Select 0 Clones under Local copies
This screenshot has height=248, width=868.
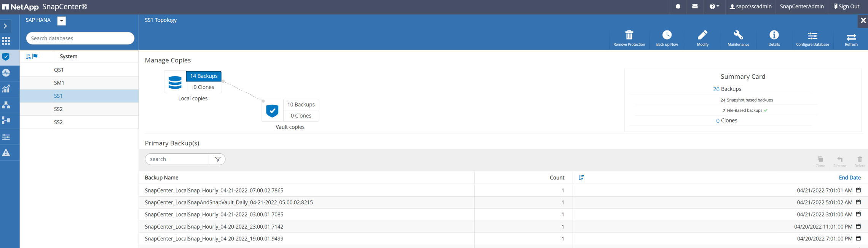pyautogui.click(x=204, y=87)
